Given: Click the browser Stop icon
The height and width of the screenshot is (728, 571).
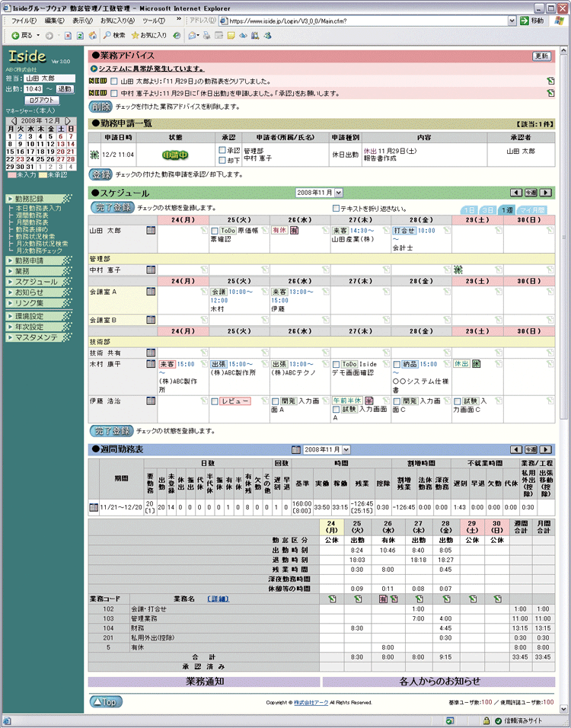Looking at the screenshot, I should click(x=68, y=35).
